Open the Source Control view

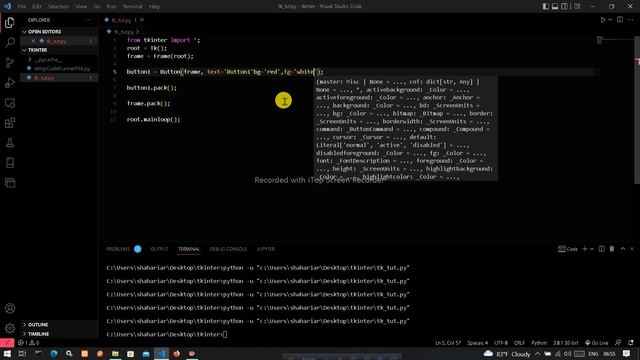pos(10,62)
